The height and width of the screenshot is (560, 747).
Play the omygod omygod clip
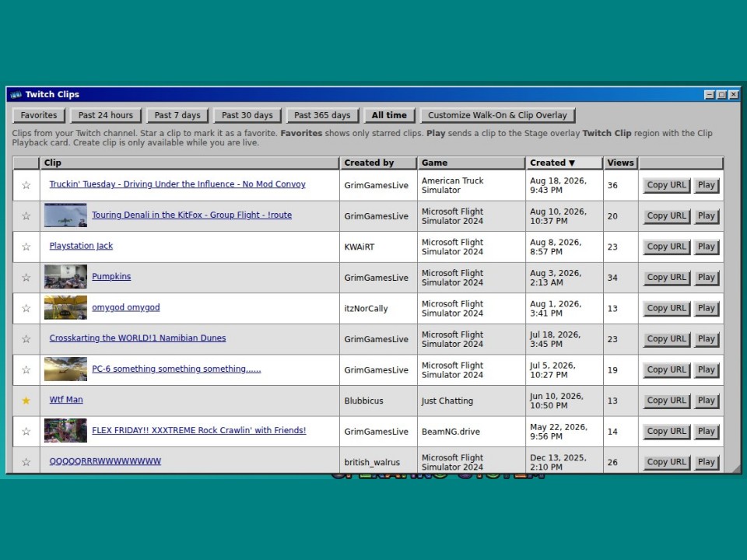[x=707, y=309]
